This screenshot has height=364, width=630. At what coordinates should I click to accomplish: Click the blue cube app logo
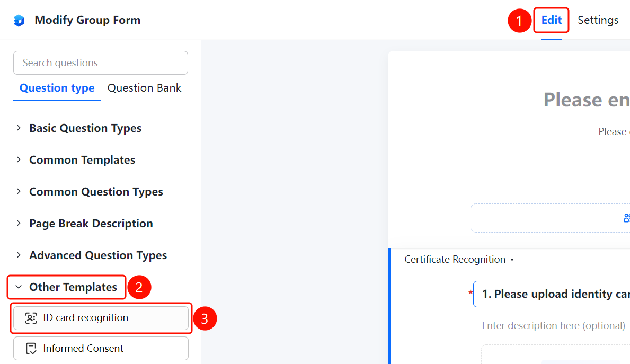click(19, 21)
